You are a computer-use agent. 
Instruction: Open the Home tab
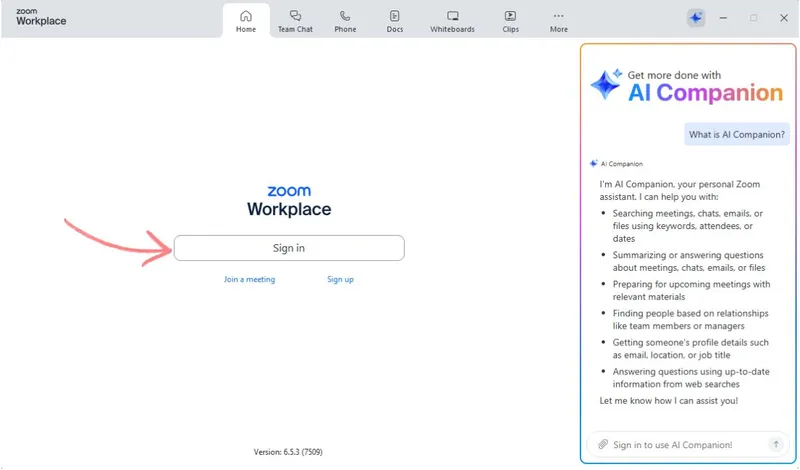tap(246, 20)
